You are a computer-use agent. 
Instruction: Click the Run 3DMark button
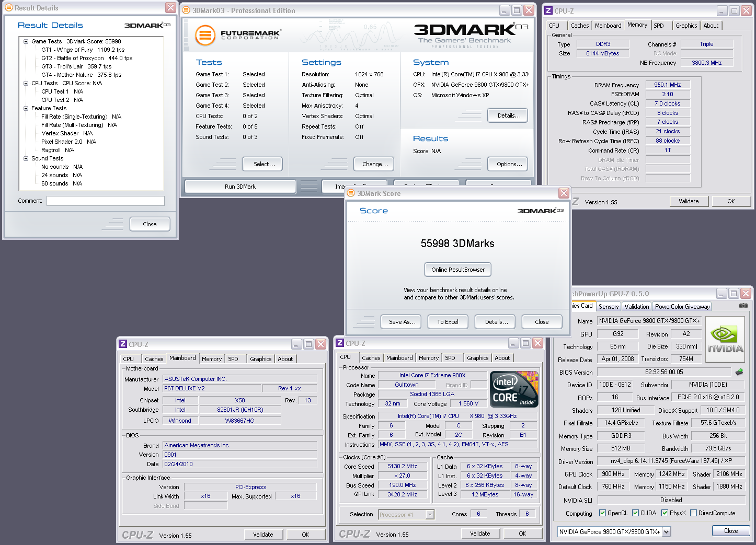click(240, 187)
